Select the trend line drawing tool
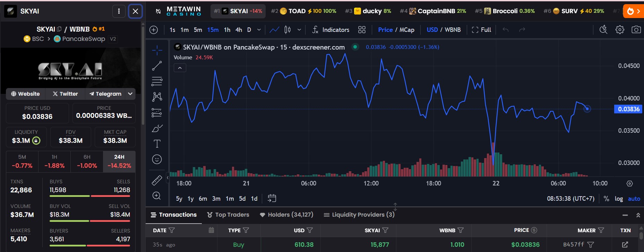The height and width of the screenshot is (252, 644). [x=157, y=66]
